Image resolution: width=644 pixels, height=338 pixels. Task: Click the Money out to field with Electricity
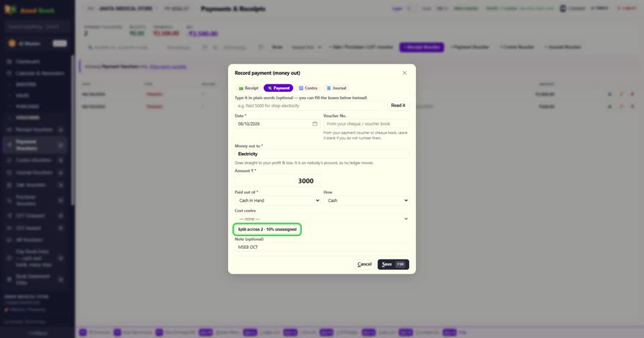pos(321,154)
